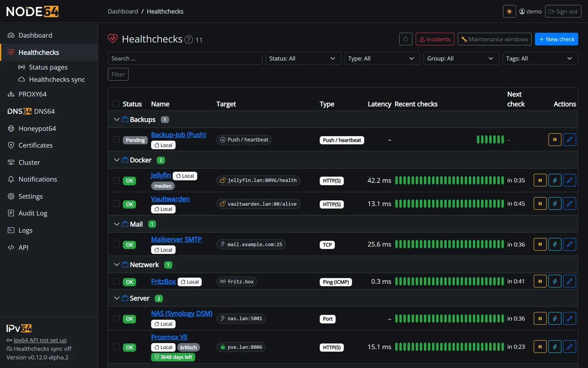The width and height of the screenshot is (588, 368).
Task: Run the Jellyfin check now
Action: [555, 180]
